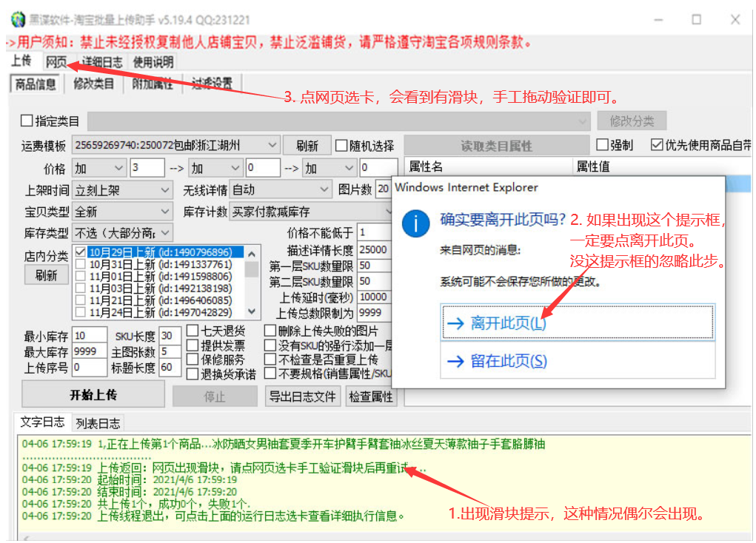This screenshot has width=756, height=543.
Task: Click the 上传总数限制为 field
Action: coord(374,312)
